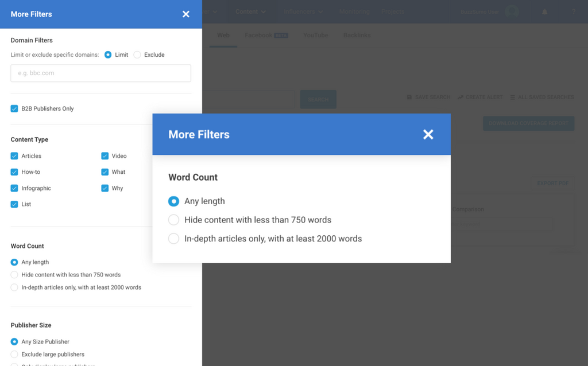
Task: Switch to the Backlinks tab
Action: click(357, 35)
